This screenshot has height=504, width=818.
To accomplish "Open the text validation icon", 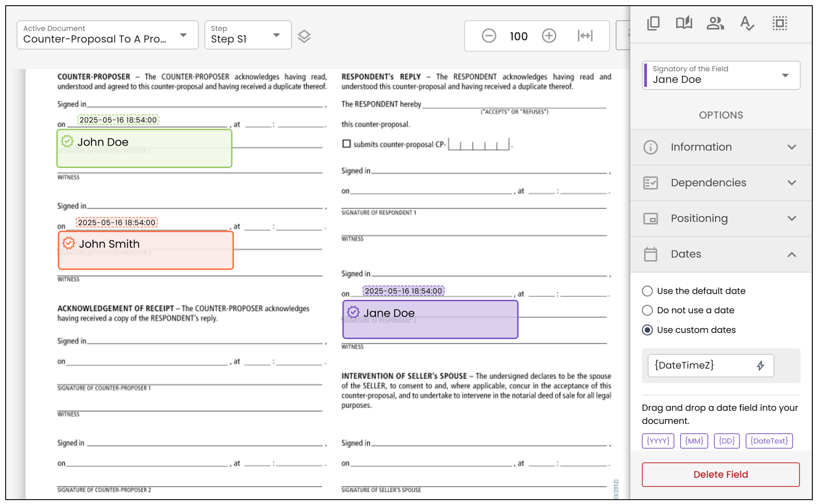I will [x=747, y=23].
